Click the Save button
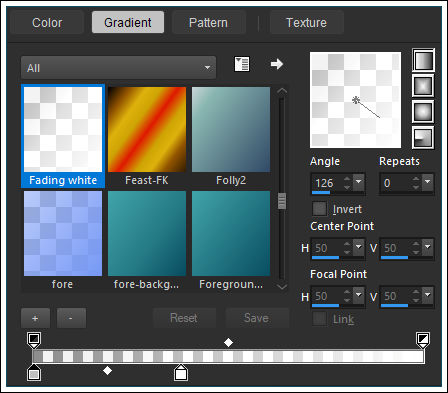Viewport: 448px width, 393px height. (x=256, y=318)
